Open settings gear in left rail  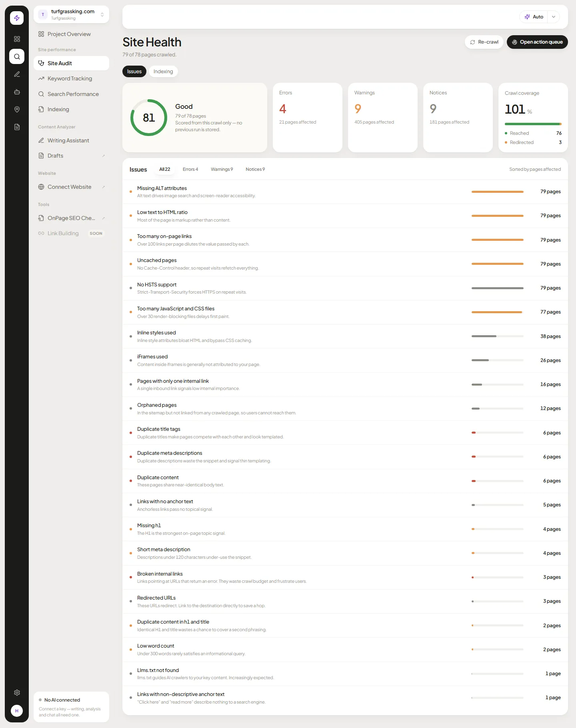coord(17,692)
